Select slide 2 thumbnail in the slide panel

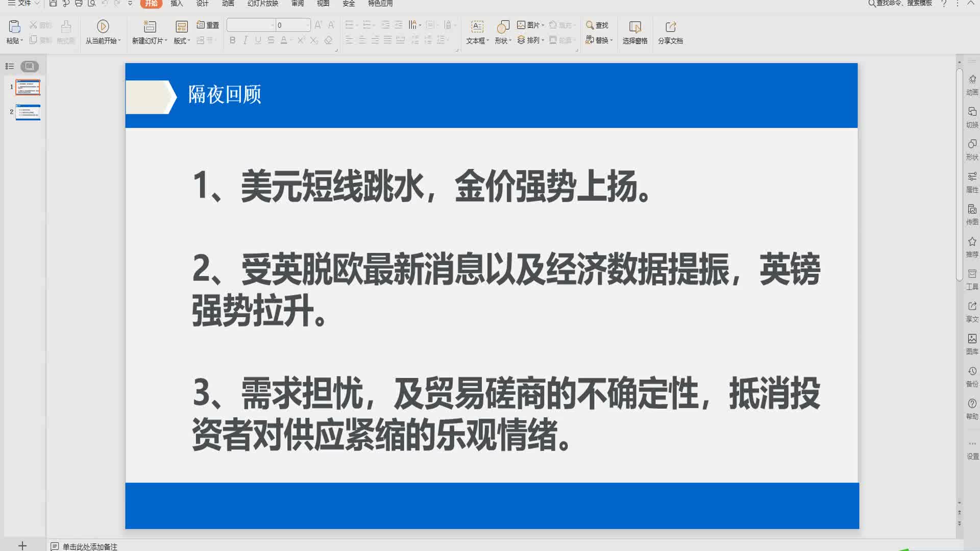click(x=28, y=112)
